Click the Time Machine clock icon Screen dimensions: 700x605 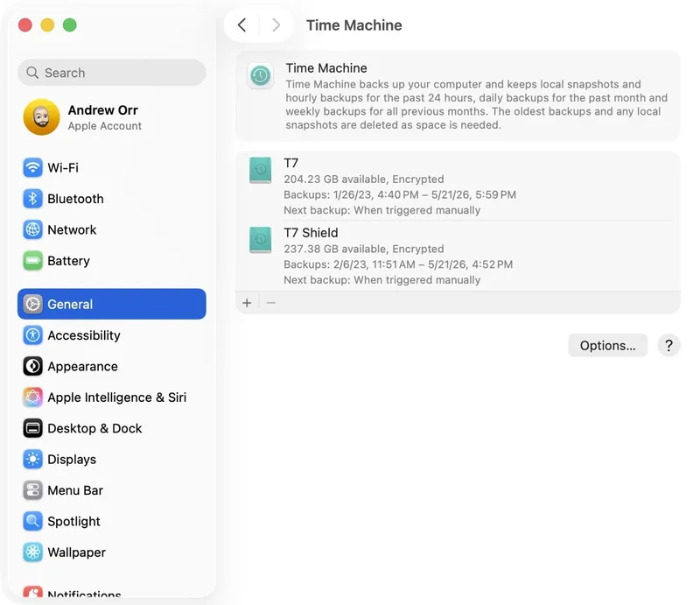pyautogui.click(x=260, y=75)
